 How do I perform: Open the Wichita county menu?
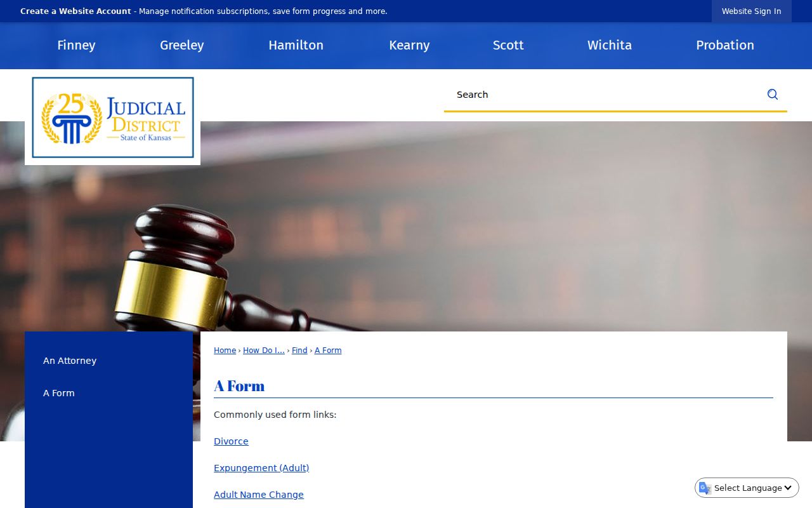pos(610,45)
